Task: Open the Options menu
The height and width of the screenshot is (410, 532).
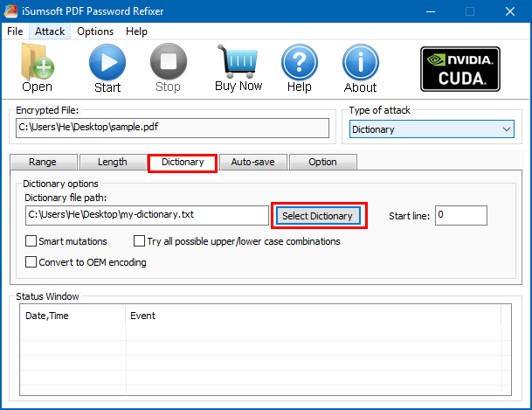Action: (95, 31)
